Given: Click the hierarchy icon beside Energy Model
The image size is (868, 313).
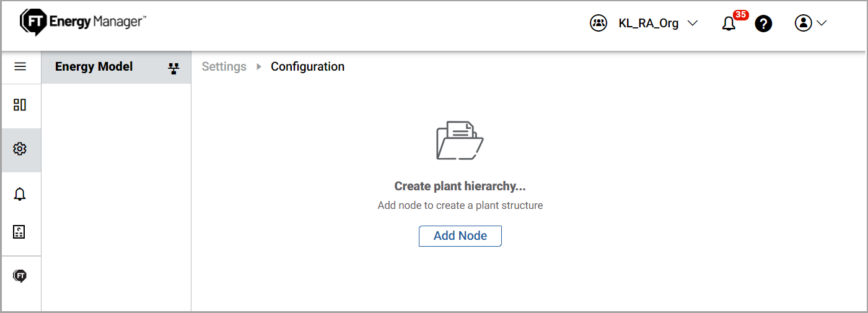Looking at the screenshot, I should [173, 68].
